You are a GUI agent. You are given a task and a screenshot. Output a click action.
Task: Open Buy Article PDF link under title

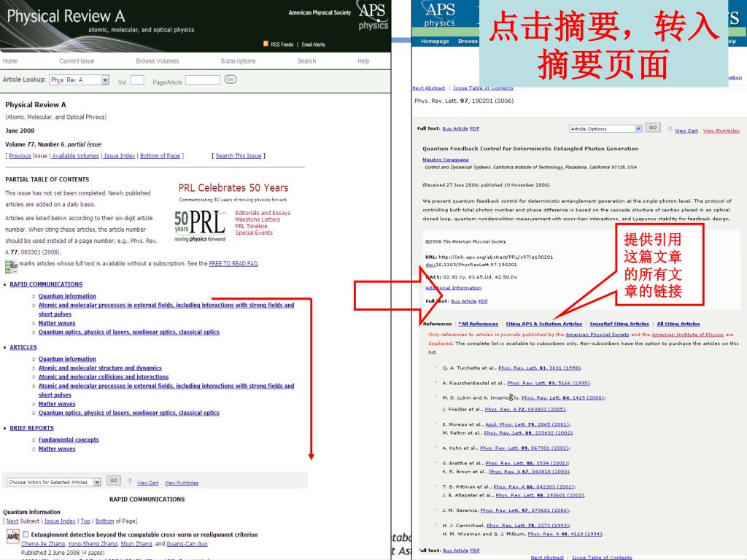coord(461,128)
